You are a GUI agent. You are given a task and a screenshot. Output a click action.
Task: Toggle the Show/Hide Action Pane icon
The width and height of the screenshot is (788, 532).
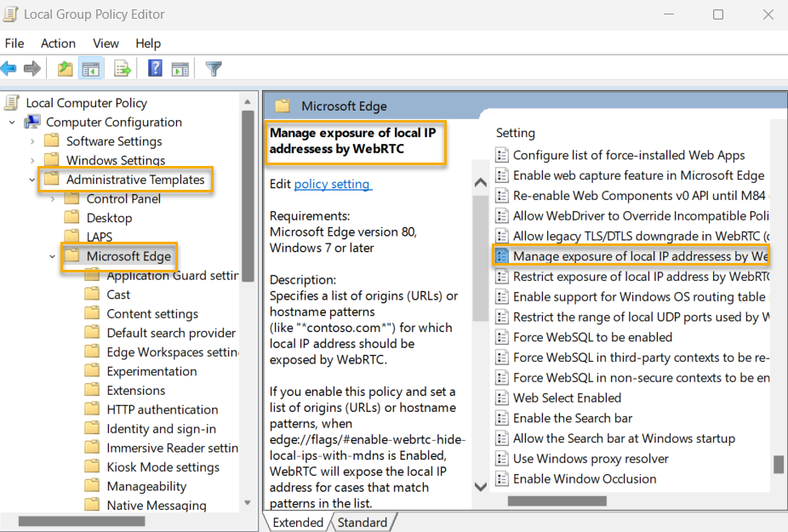[x=180, y=68]
